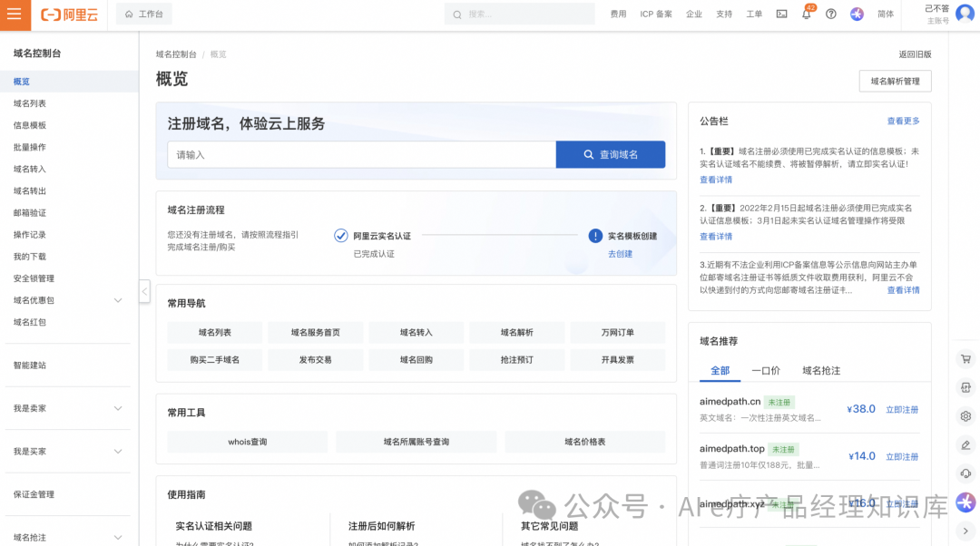This screenshot has width=980, height=546.
Task: Open the help question-mark icon
Action: (x=830, y=14)
